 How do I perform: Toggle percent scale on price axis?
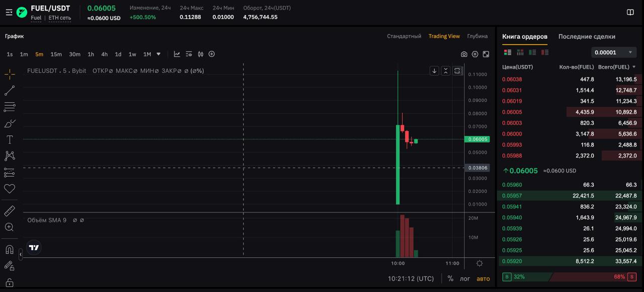point(450,278)
